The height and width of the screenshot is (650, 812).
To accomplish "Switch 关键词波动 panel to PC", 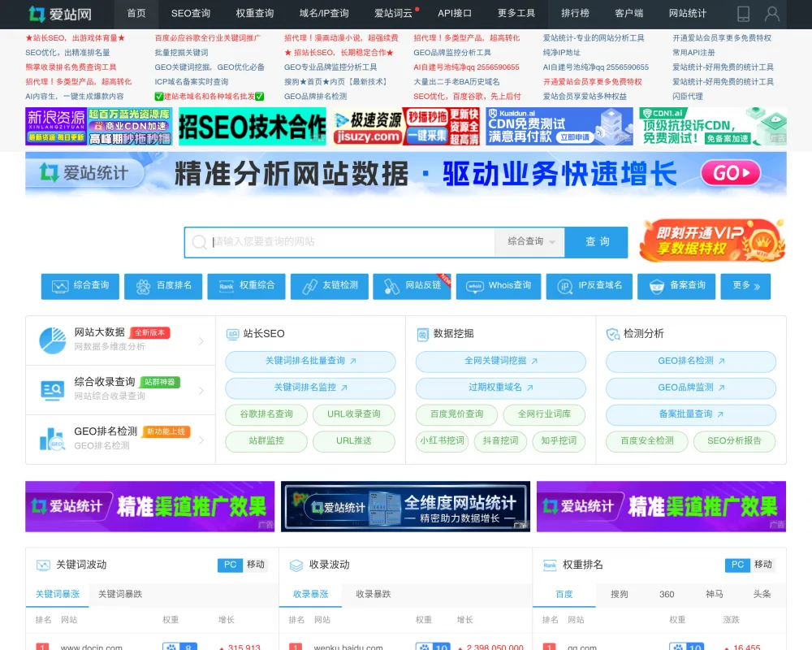I will point(230,565).
